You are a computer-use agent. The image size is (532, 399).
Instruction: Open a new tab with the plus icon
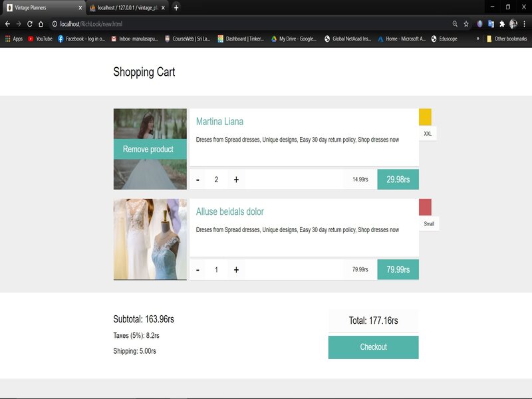(x=176, y=7)
